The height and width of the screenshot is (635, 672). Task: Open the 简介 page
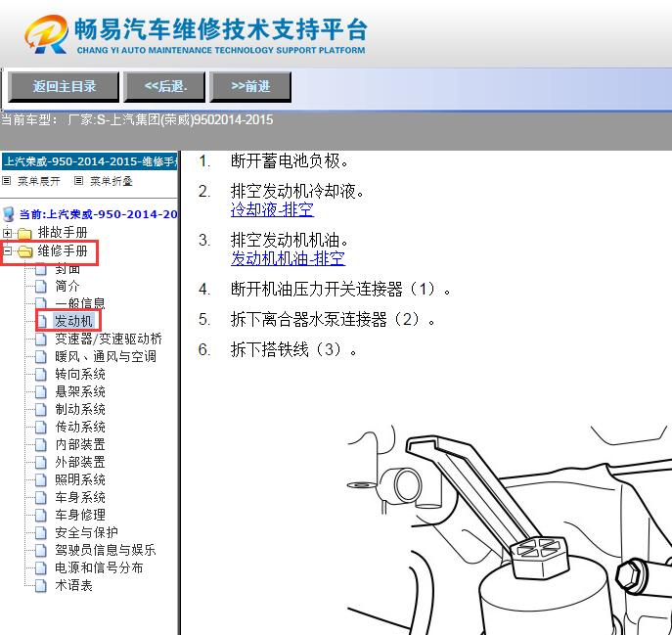pyautogui.click(x=67, y=286)
